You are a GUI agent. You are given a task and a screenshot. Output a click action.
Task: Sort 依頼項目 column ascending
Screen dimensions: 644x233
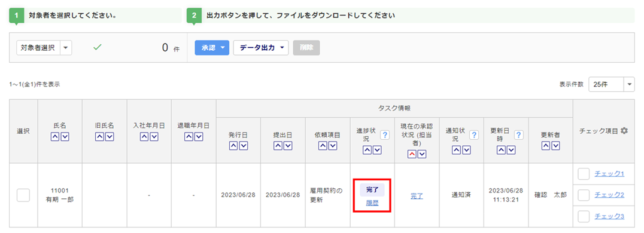tap(323, 145)
